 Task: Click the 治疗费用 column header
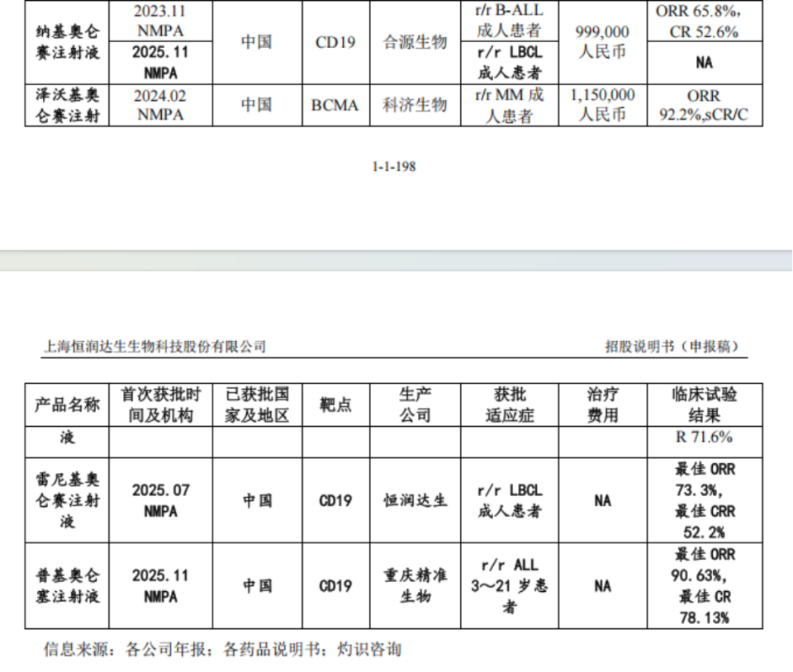point(602,405)
